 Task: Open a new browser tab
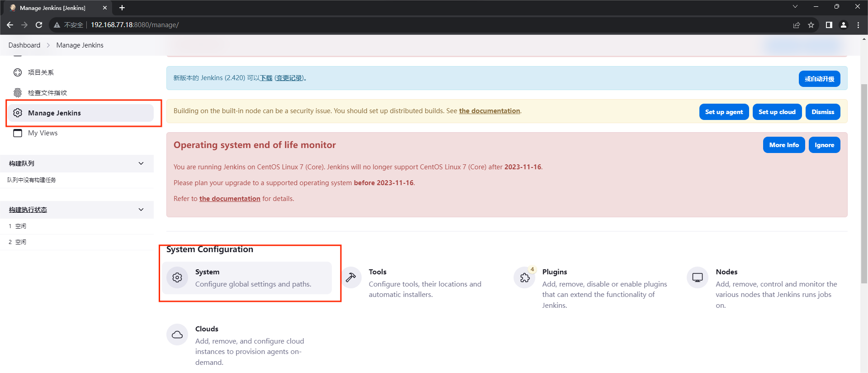pos(122,8)
